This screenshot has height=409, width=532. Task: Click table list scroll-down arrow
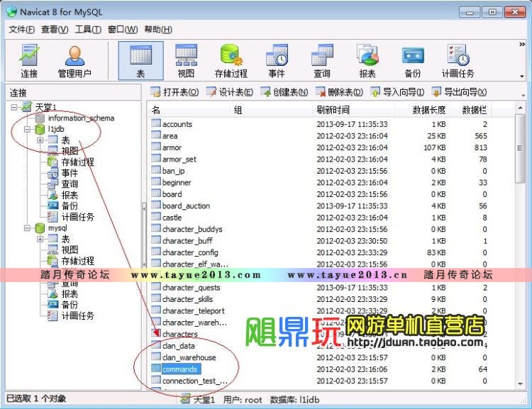click(x=520, y=384)
